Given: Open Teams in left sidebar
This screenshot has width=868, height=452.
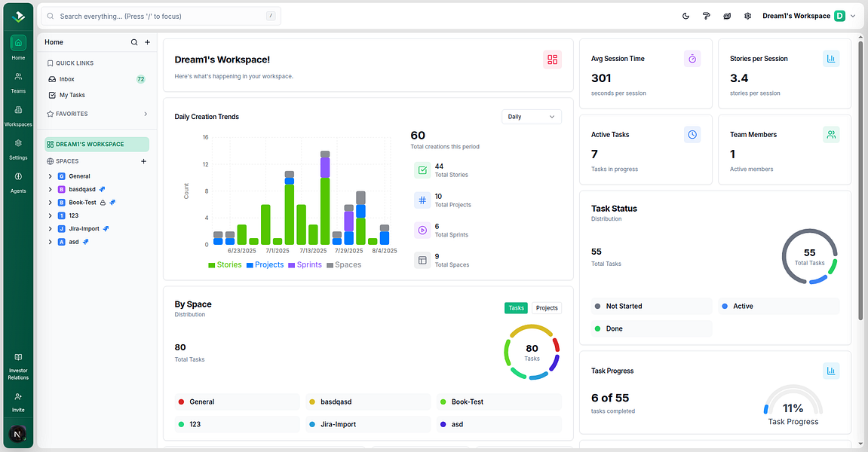Looking at the screenshot, I should (18, 82).
